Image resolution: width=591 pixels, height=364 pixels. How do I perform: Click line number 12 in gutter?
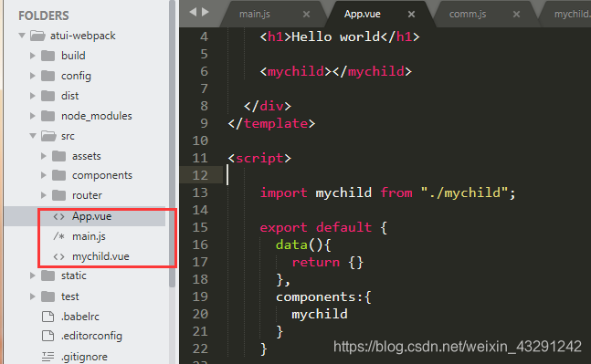[200, 175]
